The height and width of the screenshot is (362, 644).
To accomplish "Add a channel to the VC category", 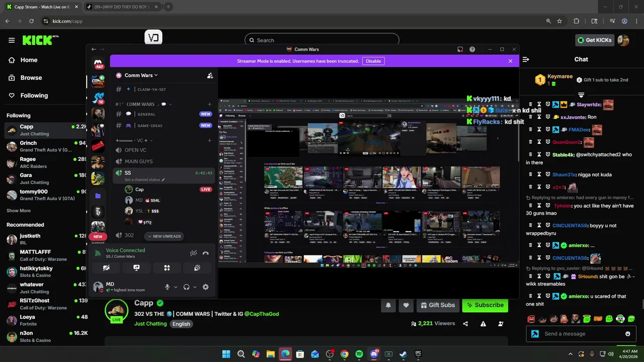I will [210, 140].
